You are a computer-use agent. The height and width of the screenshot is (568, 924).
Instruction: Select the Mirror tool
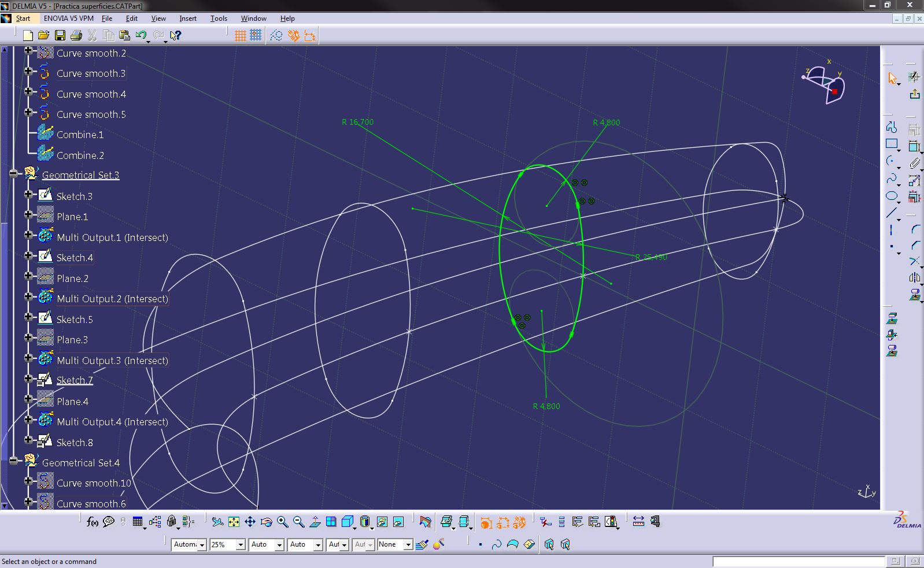914,278
